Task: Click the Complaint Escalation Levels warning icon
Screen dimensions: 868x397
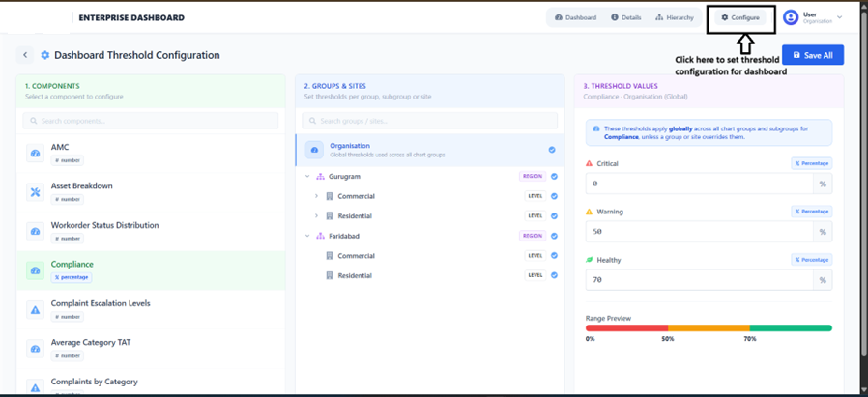Action: point(36,310)
